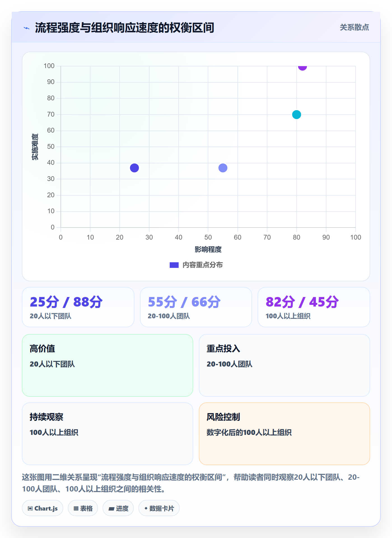Click the x-axis tick label 50

(x=208, y=237)
